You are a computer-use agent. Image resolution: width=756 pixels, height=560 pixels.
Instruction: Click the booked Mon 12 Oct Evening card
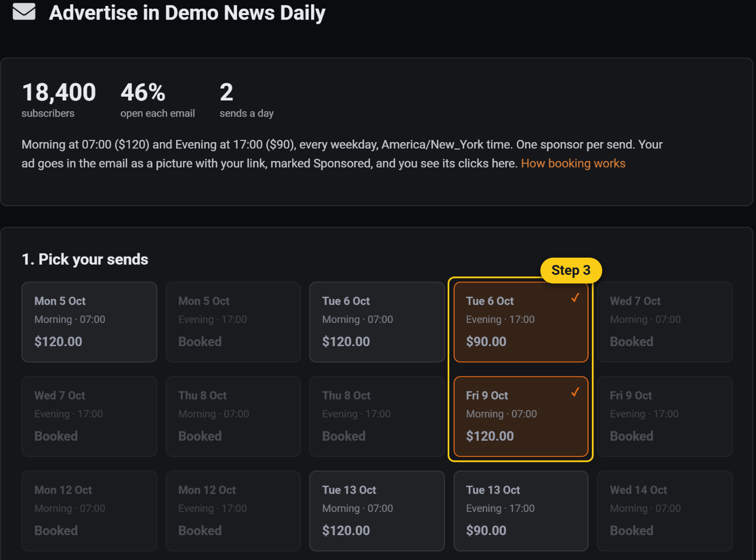tap(233, 511)
